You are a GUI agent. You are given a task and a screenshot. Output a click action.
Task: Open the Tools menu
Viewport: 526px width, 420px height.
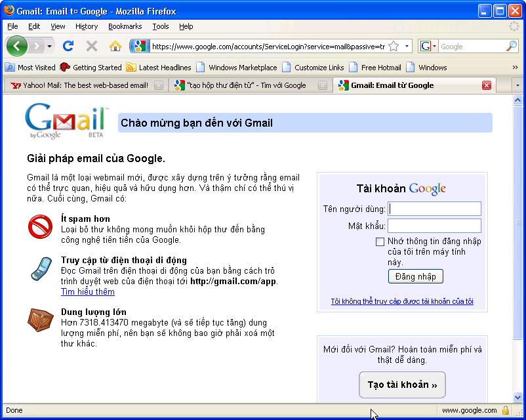pyautogui.click(x=160, y=26)
